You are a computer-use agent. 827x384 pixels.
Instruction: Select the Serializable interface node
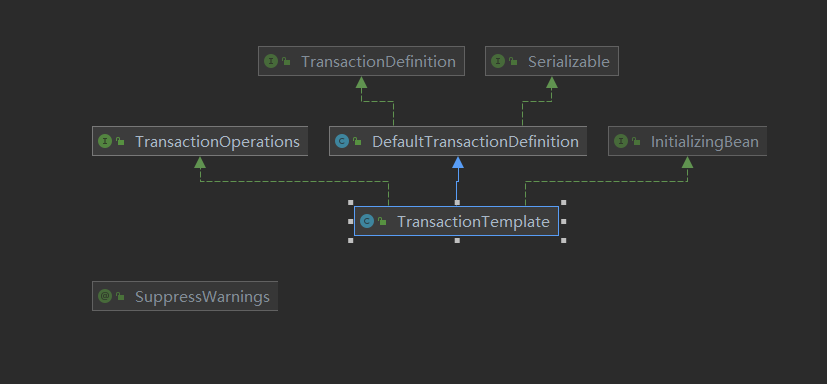click(552, 61)
